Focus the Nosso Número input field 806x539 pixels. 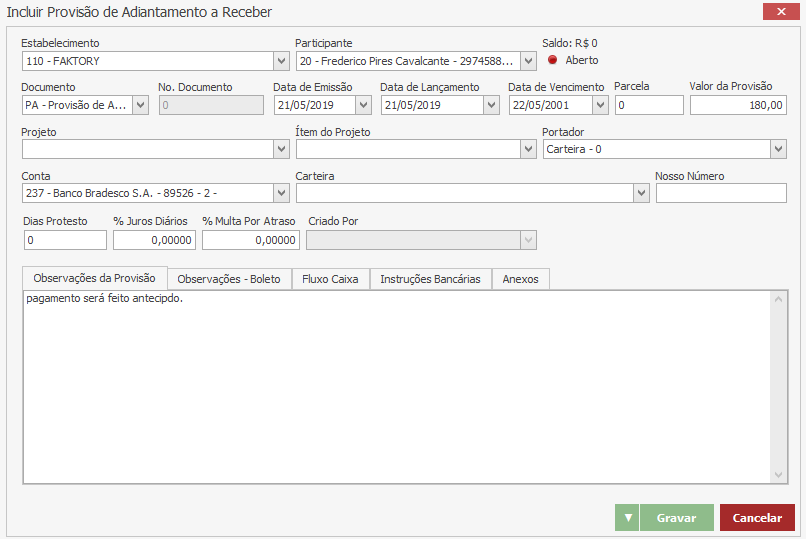point(720,193)
